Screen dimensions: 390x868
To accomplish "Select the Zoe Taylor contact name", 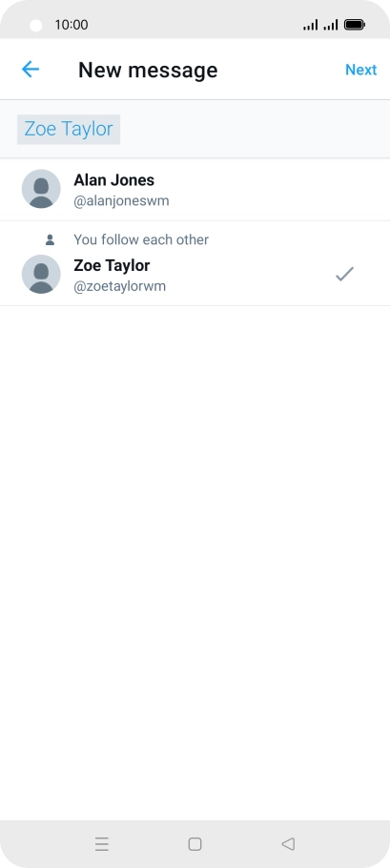I will point(112,266).
